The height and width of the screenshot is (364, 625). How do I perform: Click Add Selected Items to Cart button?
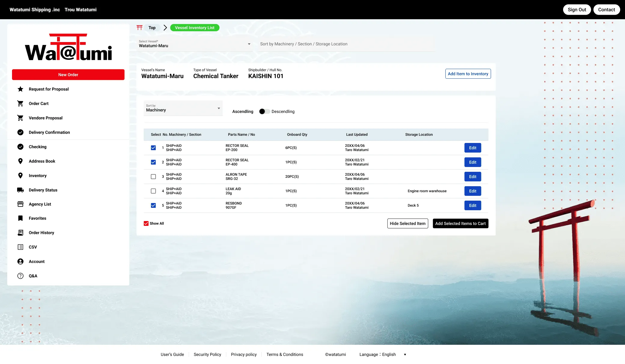tap(460, 223)
